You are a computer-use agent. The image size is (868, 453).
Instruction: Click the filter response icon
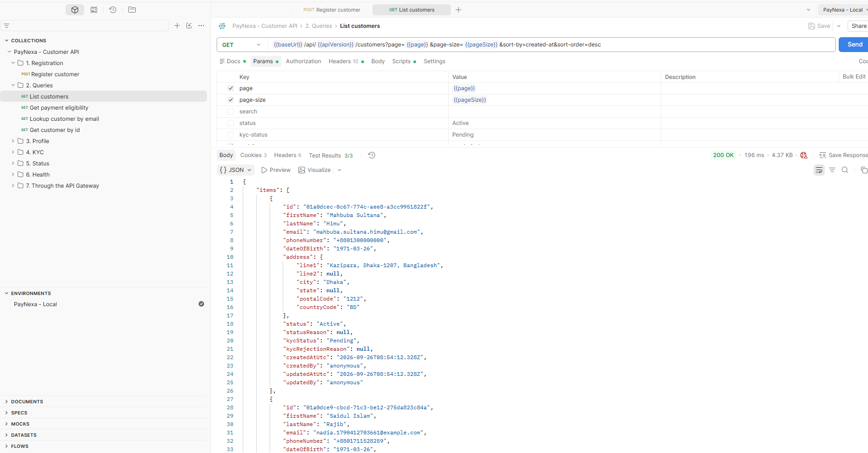[832, 170]
